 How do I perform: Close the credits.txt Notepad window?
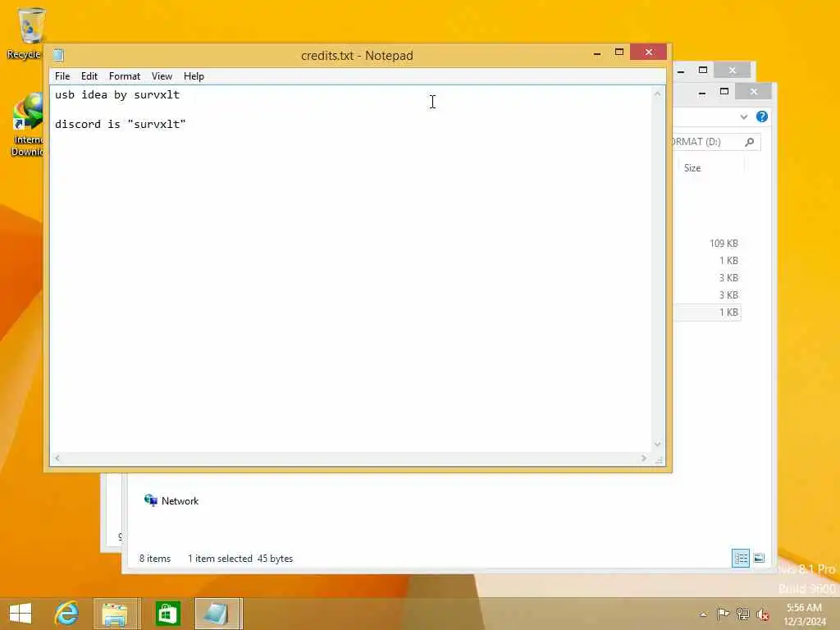pyautogui.click(x=648, y=52)
